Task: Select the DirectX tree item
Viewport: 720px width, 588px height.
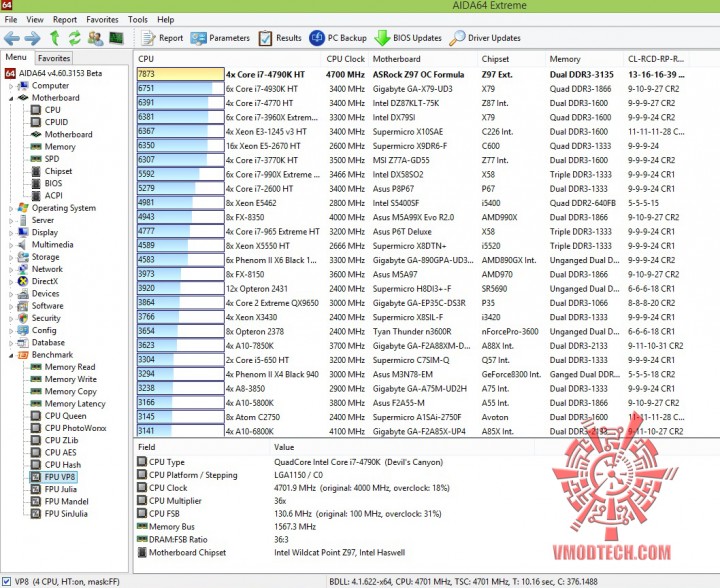Action: (45, 281)
